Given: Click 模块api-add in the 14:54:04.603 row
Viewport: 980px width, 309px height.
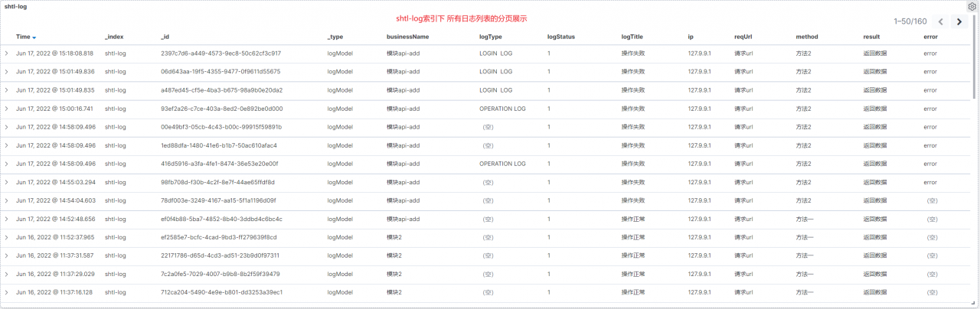Looking at the screenshot, I should pos(403,200).
